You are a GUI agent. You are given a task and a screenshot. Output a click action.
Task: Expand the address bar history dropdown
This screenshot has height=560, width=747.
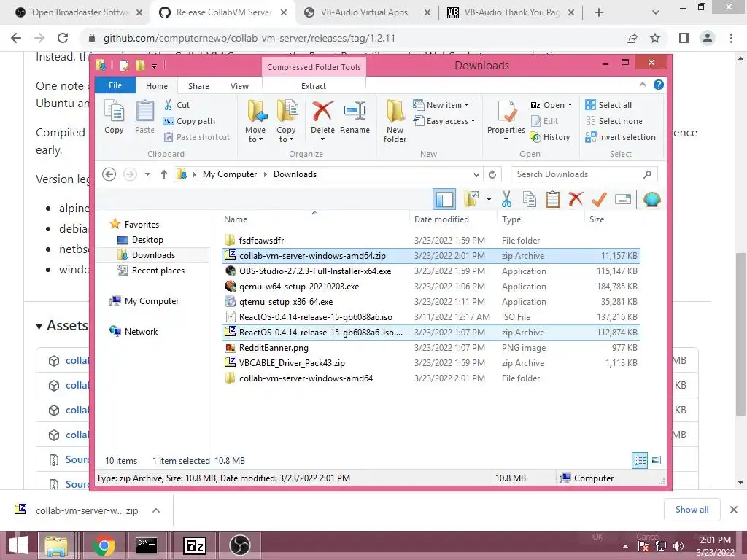tap(476, 174)
